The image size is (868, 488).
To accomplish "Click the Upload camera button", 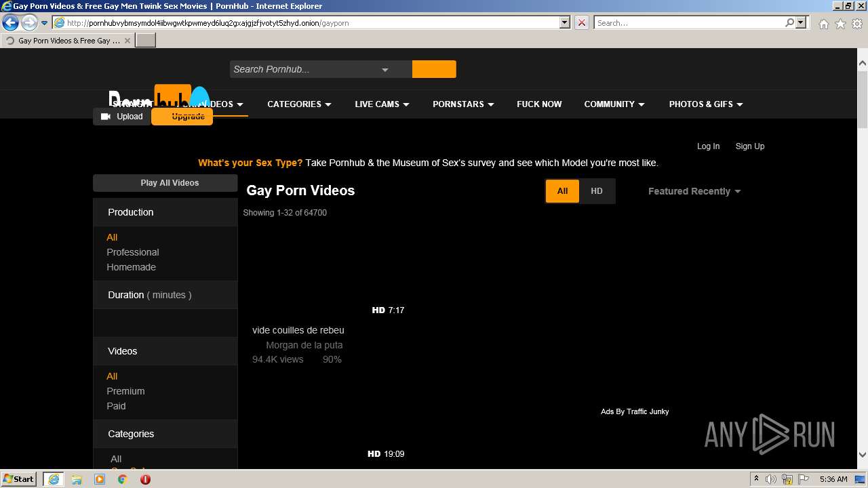I will (122, 117).
